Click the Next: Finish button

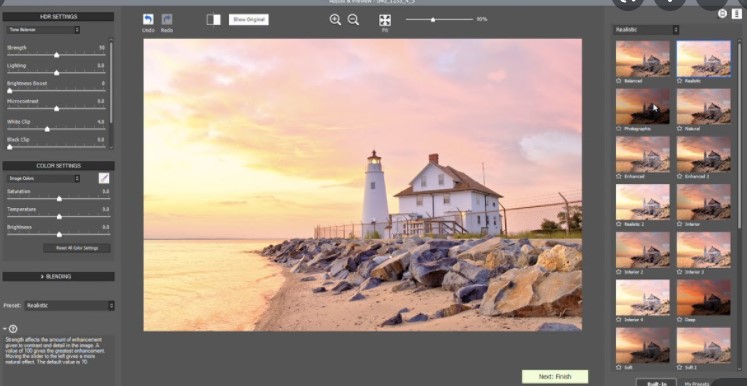[x=555, y=376]
